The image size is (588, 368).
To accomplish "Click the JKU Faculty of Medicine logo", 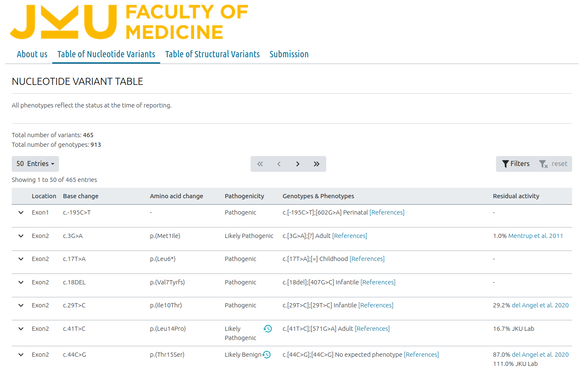I will tap(129, 22).
